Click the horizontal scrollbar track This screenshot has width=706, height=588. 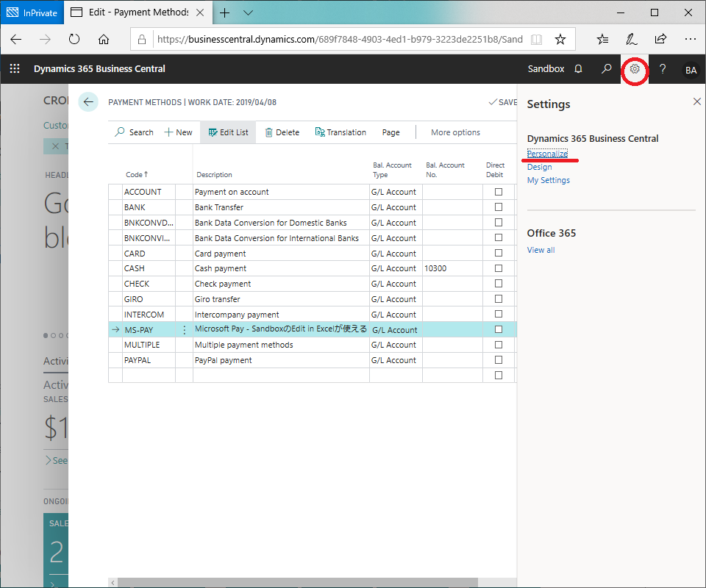tap(497, 583)
